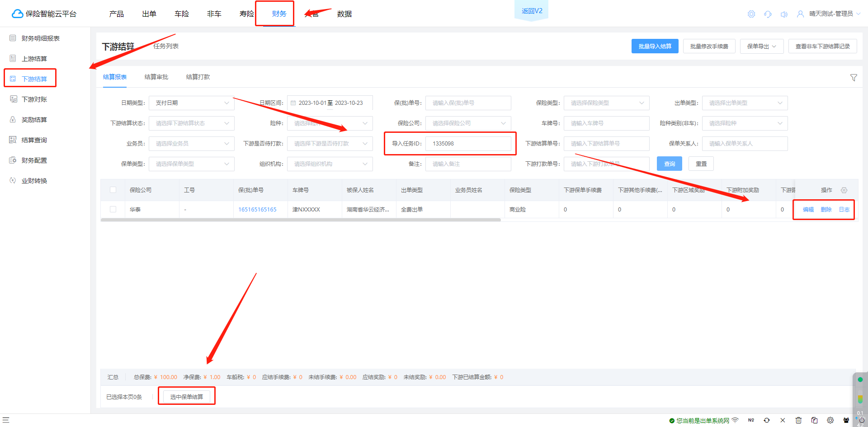The width and height of the screenshot is (868, 427).
Task: Click the Wi-Fi network status icon
Action: pos(735,420)
